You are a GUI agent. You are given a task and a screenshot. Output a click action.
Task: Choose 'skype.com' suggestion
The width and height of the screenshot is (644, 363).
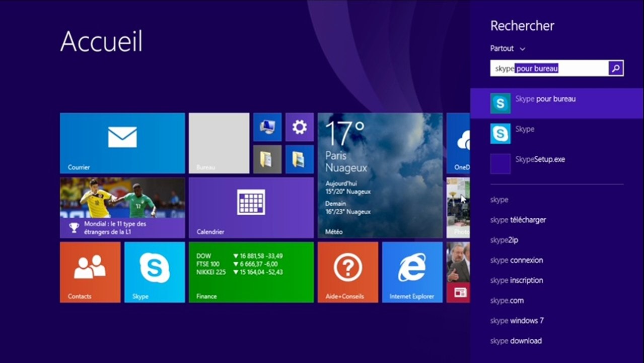pyautogui.click(x=507, y=300)
